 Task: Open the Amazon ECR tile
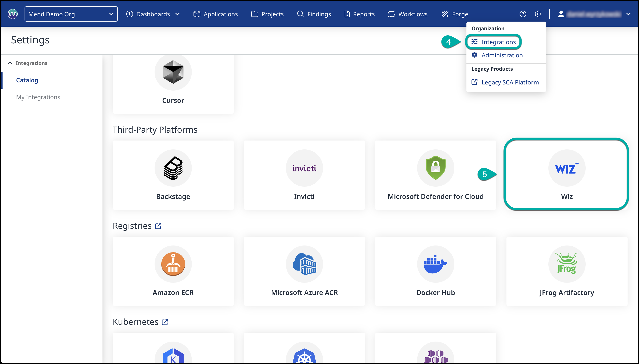click(x=173, y=271)
